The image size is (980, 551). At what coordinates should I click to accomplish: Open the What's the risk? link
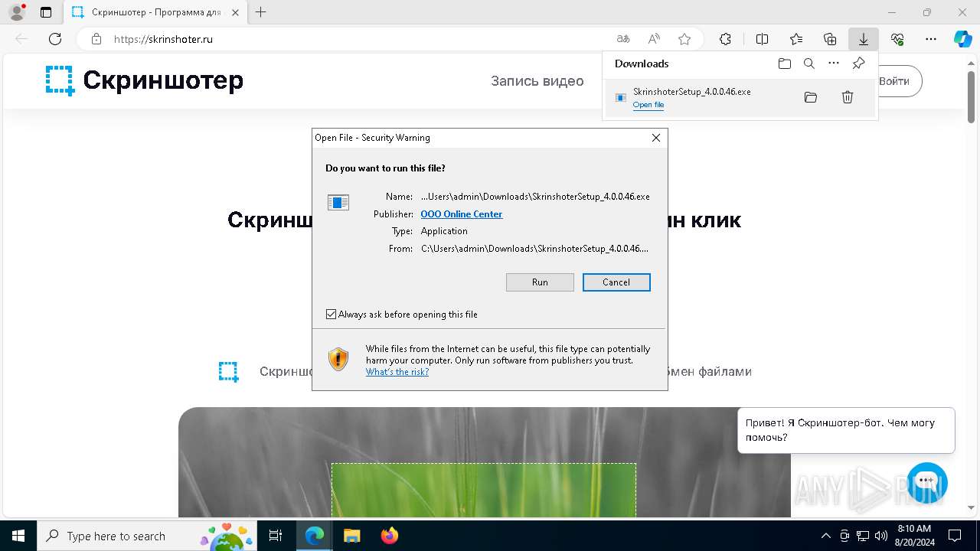(x=397, y=372)
